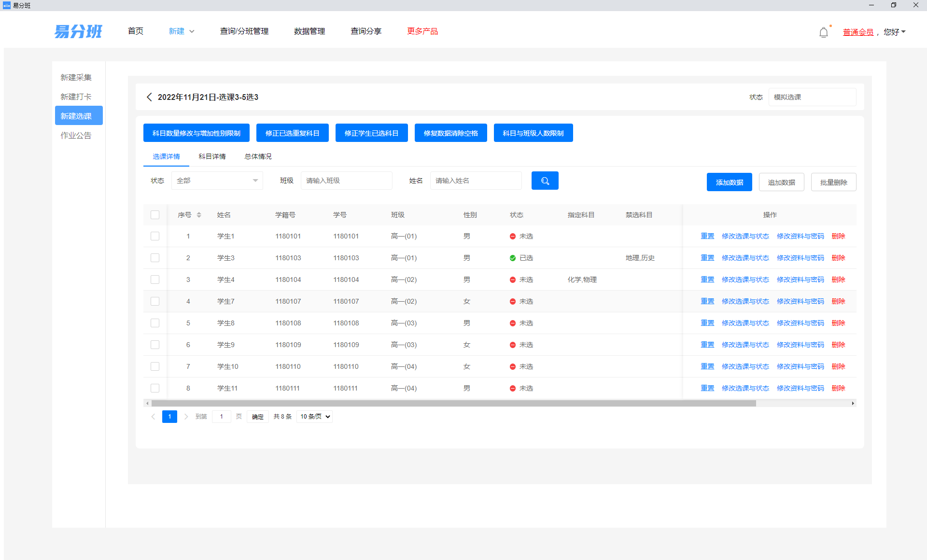Select 新建选课 in the sidebar
The height and width of the screenshot is (560, 927).
79,115
